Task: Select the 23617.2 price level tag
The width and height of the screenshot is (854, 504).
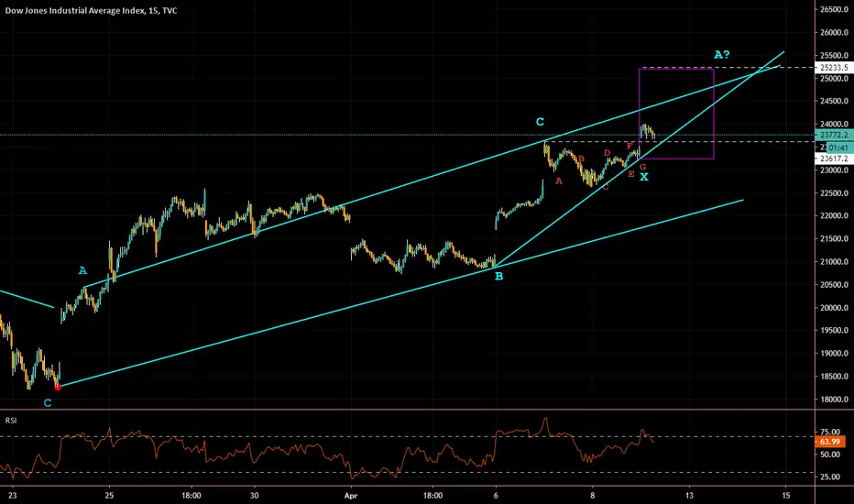Action: (x=834, y=159)
